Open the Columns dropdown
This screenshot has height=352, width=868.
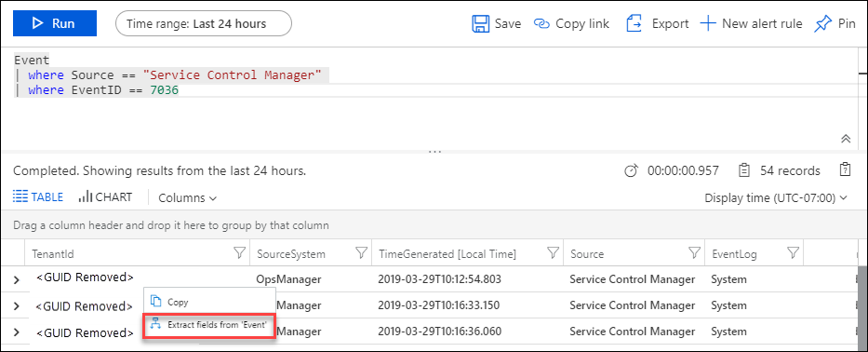(187, 198)
